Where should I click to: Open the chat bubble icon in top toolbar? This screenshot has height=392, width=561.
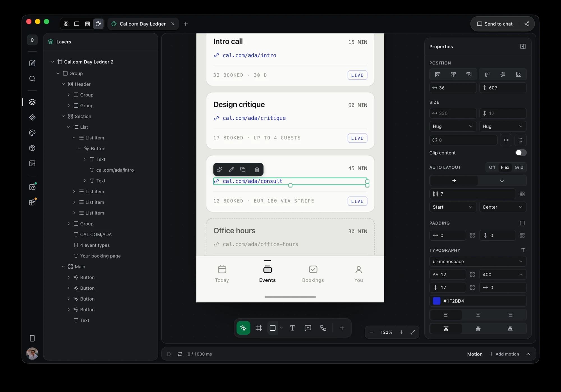(x=77, y=24)
